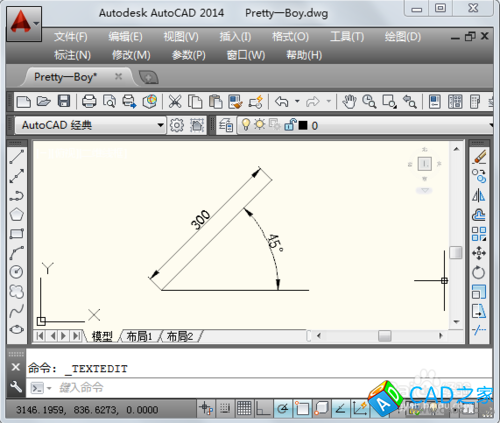
Task: Select the Copy Object modify tool
Action: (479, 176)
